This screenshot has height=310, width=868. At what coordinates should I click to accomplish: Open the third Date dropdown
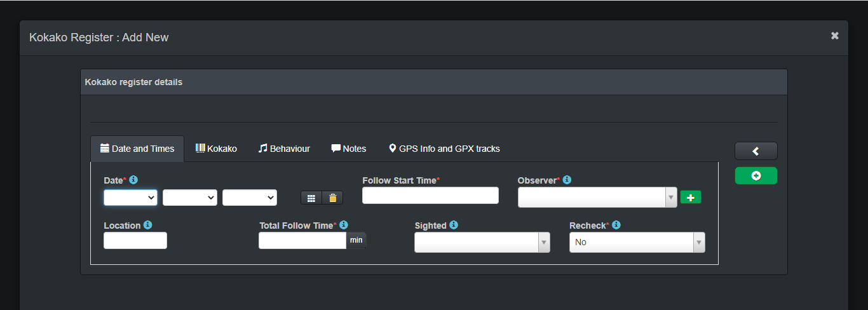pyautogui.click(x=250, y=198)
